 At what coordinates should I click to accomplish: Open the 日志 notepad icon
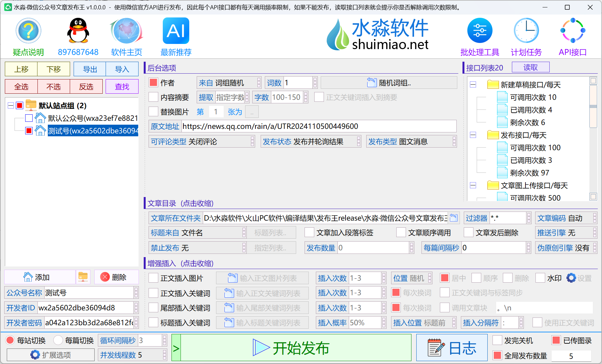coord(436,348)
